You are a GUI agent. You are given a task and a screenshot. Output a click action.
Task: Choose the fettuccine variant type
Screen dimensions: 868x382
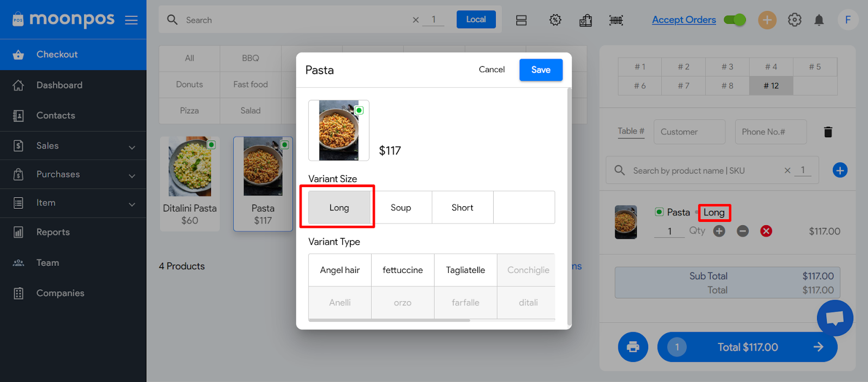tap(403, 270)
